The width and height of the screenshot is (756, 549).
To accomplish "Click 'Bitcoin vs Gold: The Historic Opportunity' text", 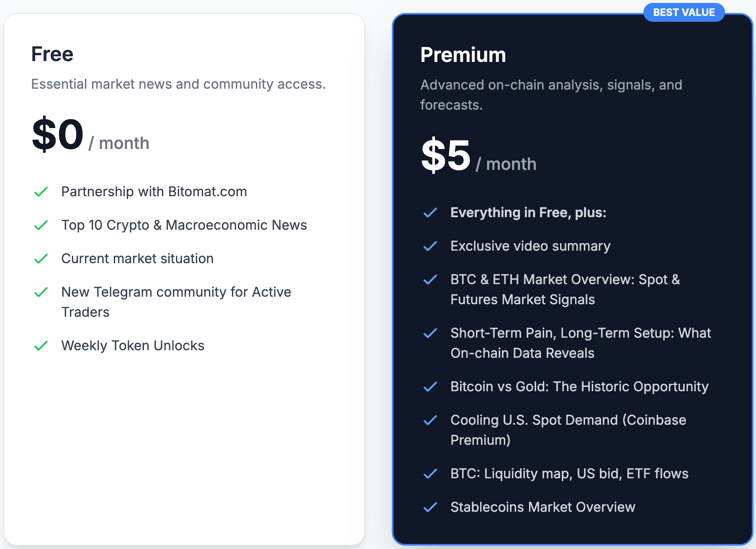I will click(x=579, y=387).
